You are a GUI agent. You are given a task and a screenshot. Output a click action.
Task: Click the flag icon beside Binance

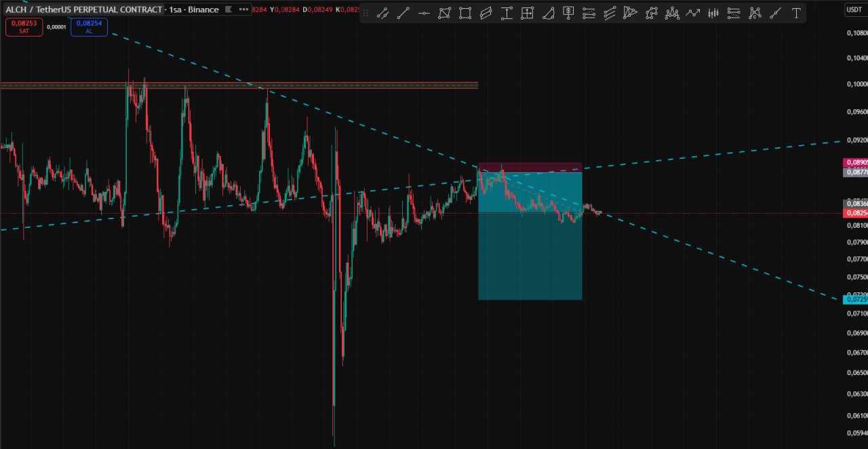point(228,9)
